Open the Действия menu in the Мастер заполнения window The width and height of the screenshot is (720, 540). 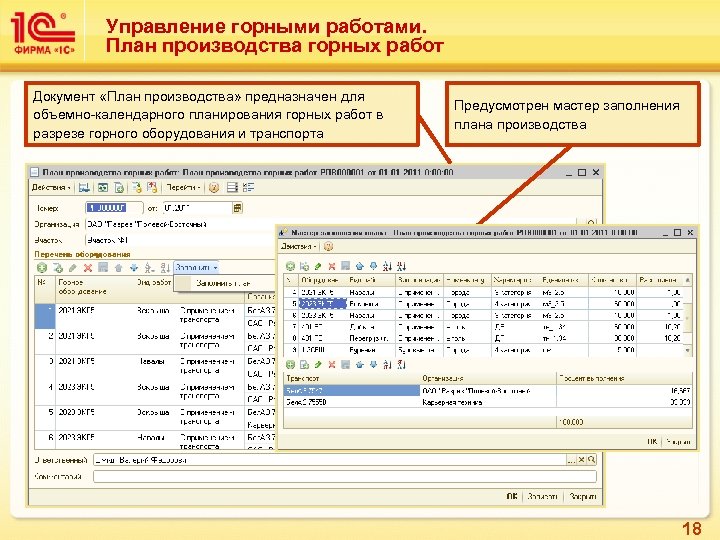tap(298, 247)
